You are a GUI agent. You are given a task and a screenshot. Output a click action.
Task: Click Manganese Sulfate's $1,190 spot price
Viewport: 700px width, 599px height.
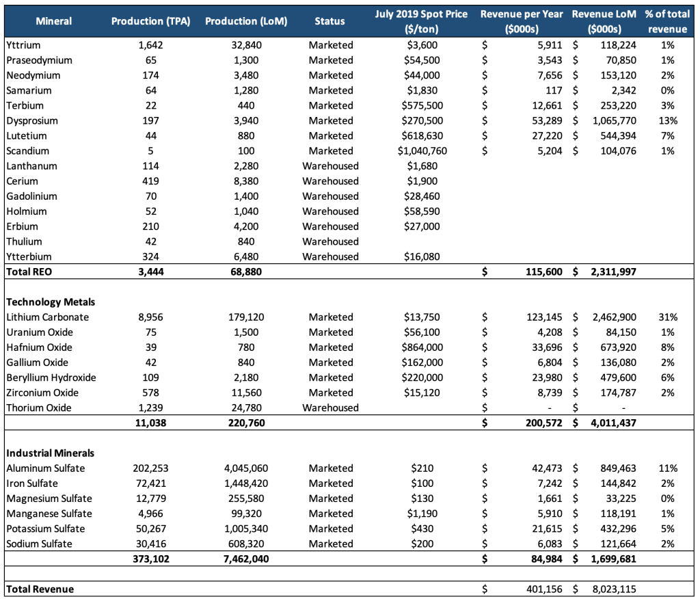coord(422,514)
